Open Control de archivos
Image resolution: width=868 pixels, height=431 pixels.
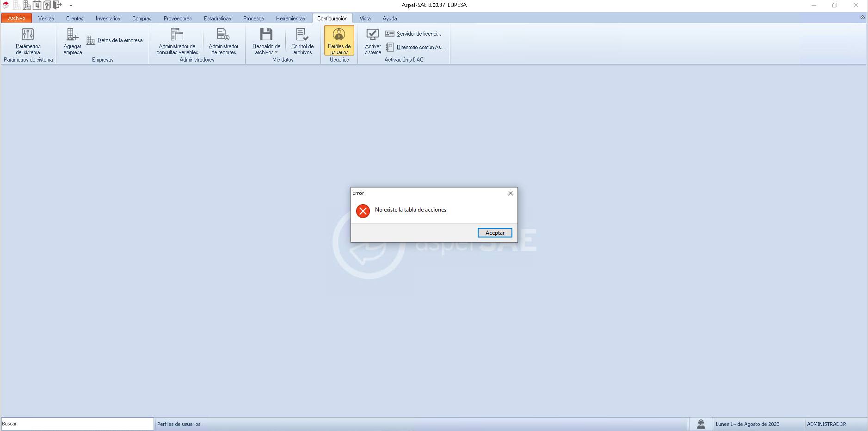(302, 41)
